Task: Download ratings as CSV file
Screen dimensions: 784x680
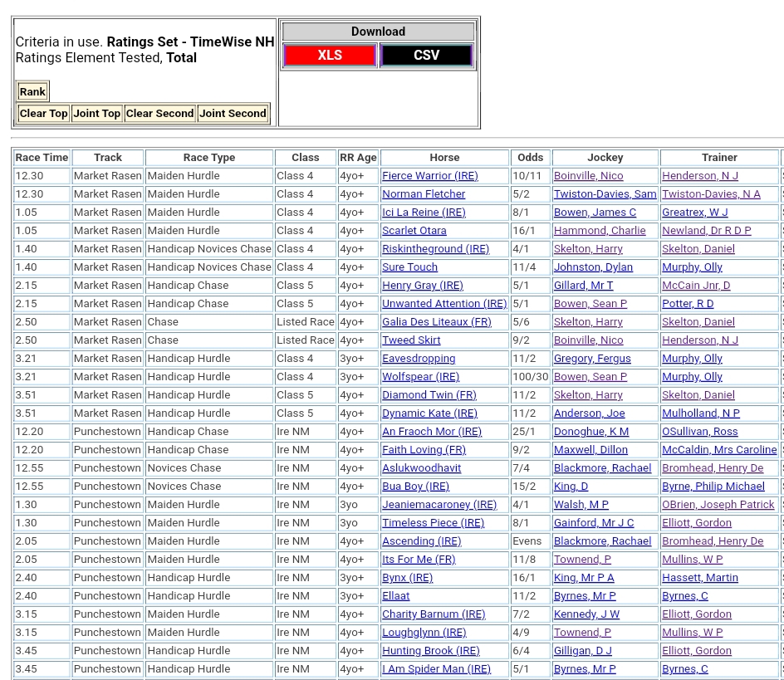Action: click(426, 56)
